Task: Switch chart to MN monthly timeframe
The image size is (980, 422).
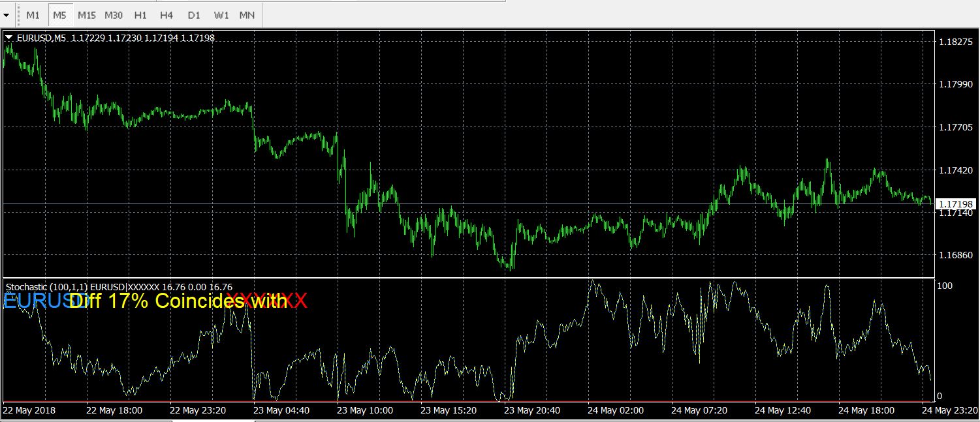Action: click(x=247, y=14)
